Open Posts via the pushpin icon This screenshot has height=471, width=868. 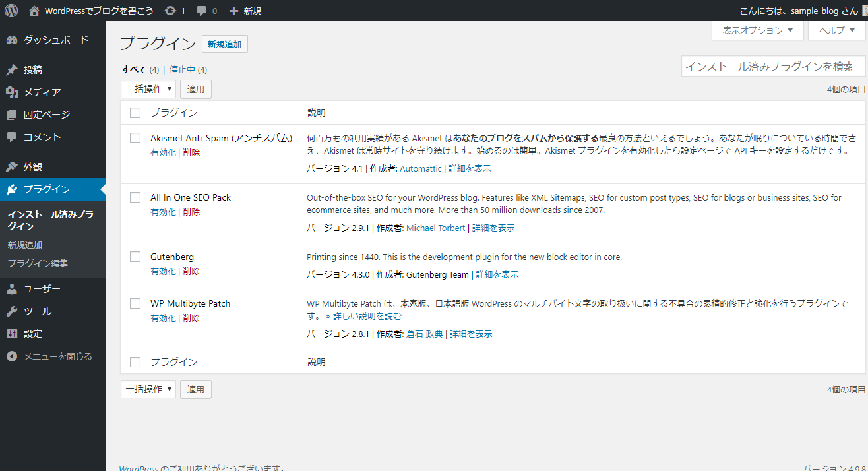(x=12, y=70)
